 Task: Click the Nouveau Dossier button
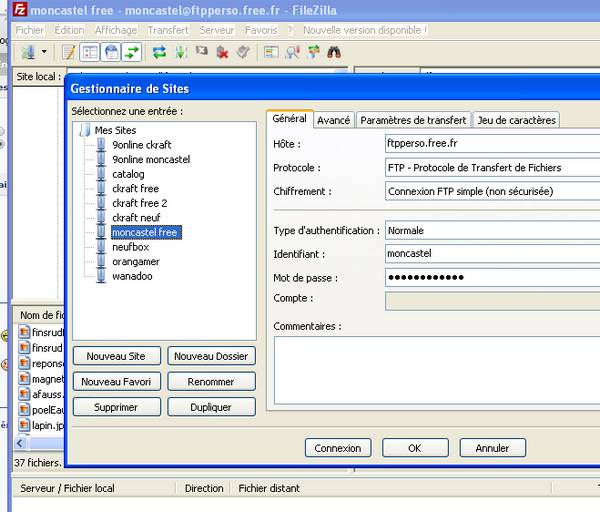211,356
